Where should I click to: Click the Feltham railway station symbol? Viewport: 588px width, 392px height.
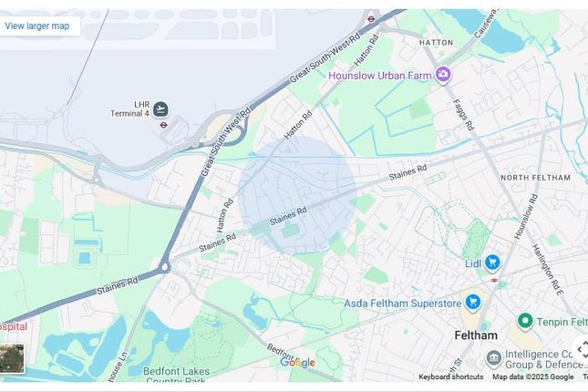pos(494,280)
